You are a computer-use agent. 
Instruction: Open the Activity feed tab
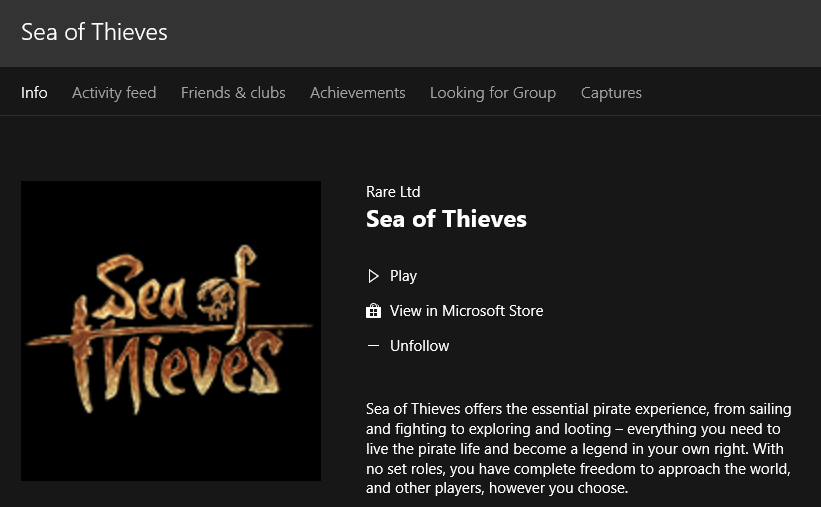[x=114, y=93]
